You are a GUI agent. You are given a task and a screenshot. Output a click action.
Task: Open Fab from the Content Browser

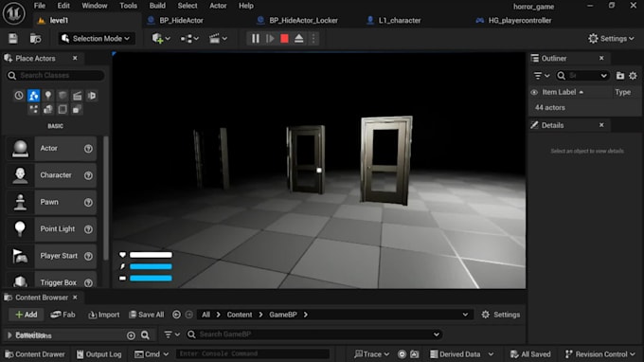[x=63, y=315]
